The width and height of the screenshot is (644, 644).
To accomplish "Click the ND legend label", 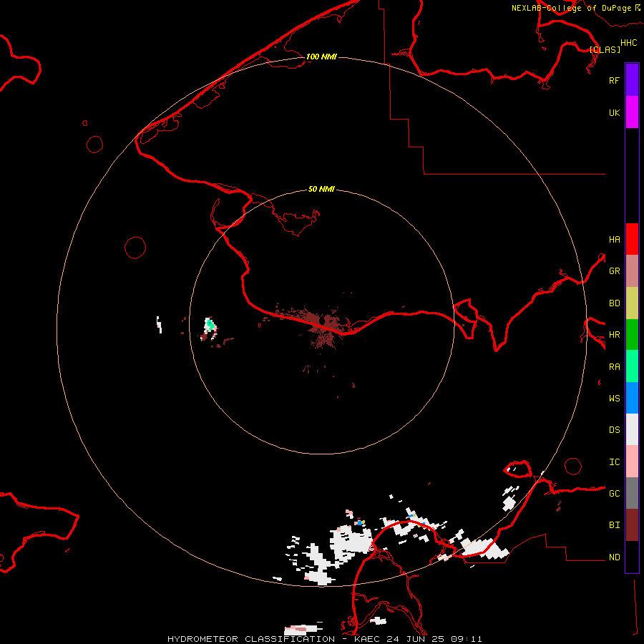I will 614,557.
